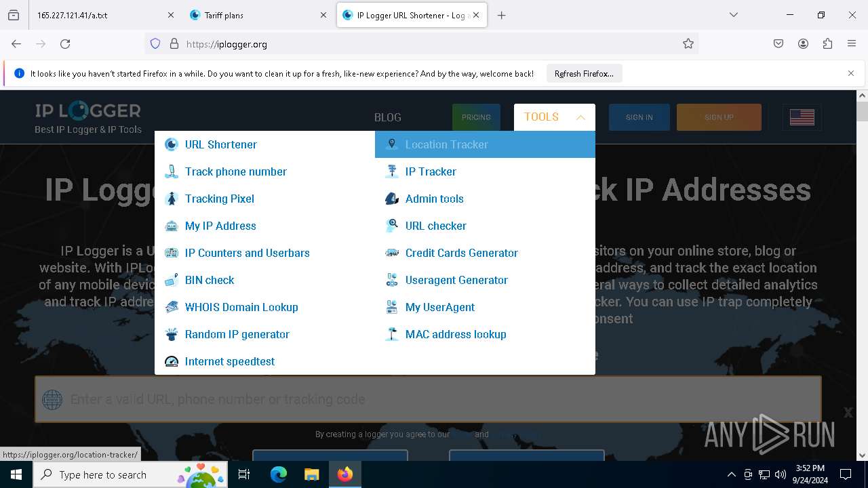Open the network icon in system tray
Image resolution: width=868 pixels, height=488 pixels.
764,474
